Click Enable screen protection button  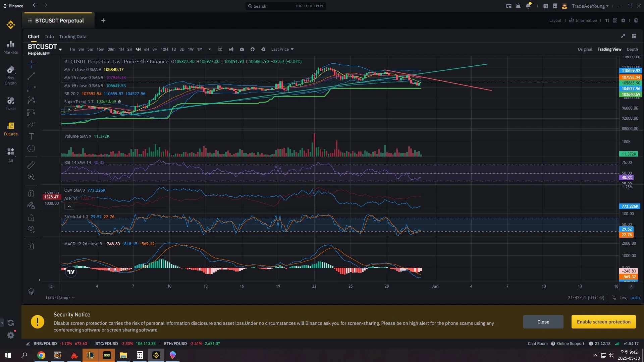click(603, 322)
